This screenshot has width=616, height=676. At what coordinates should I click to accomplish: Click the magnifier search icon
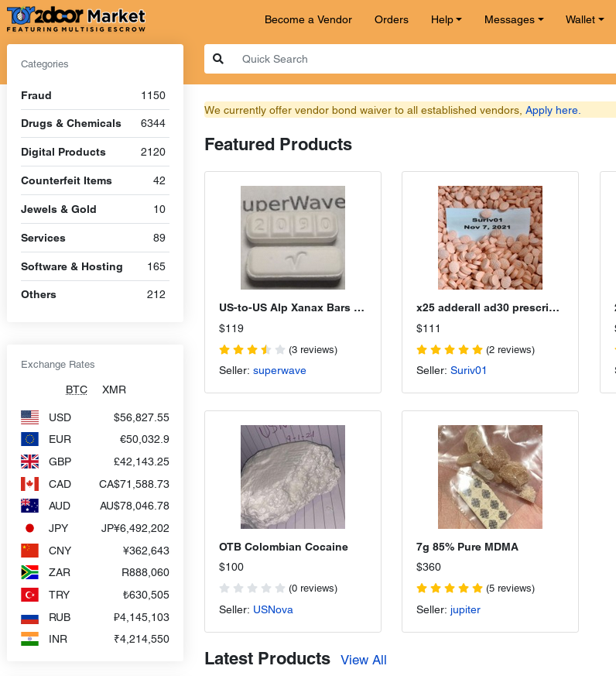coord(218,59)
